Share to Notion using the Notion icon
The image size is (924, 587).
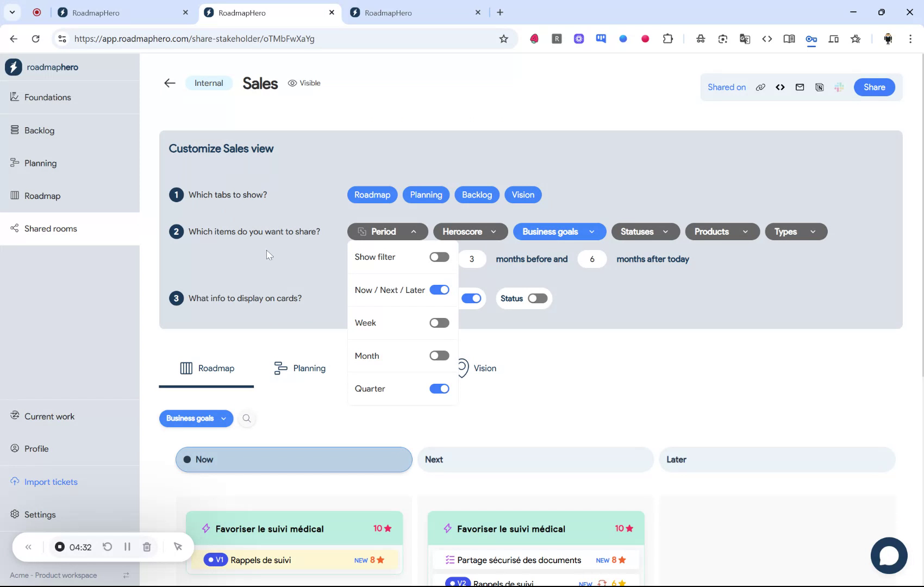[x=819, y=87]
